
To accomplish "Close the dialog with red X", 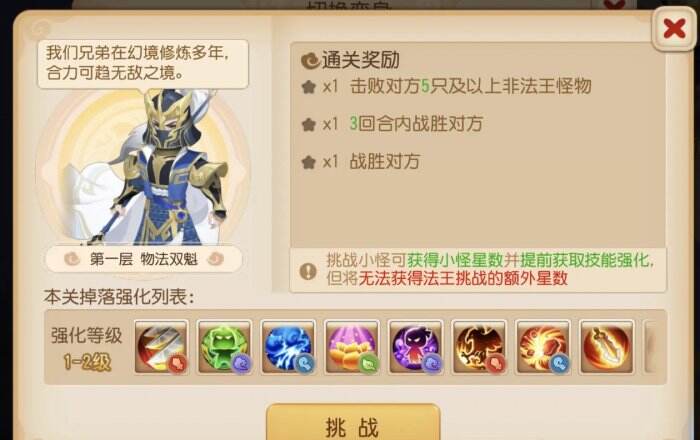I will (x=674, y=29).
